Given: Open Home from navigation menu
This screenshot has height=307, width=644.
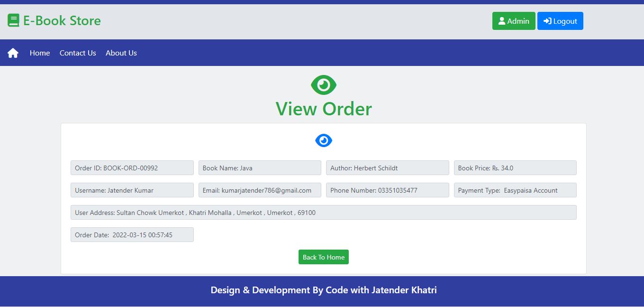Looking at the screenshot, I should coord(39,53).
